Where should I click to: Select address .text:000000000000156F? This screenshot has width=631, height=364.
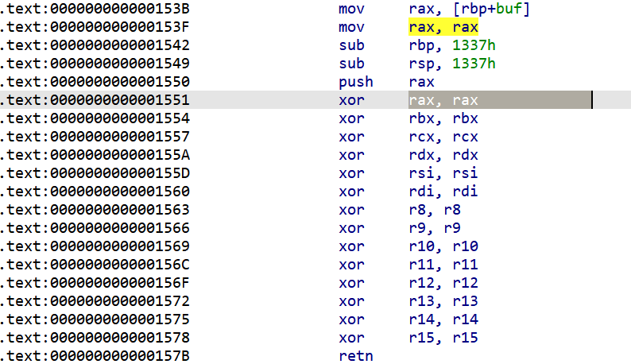point(95,283)
